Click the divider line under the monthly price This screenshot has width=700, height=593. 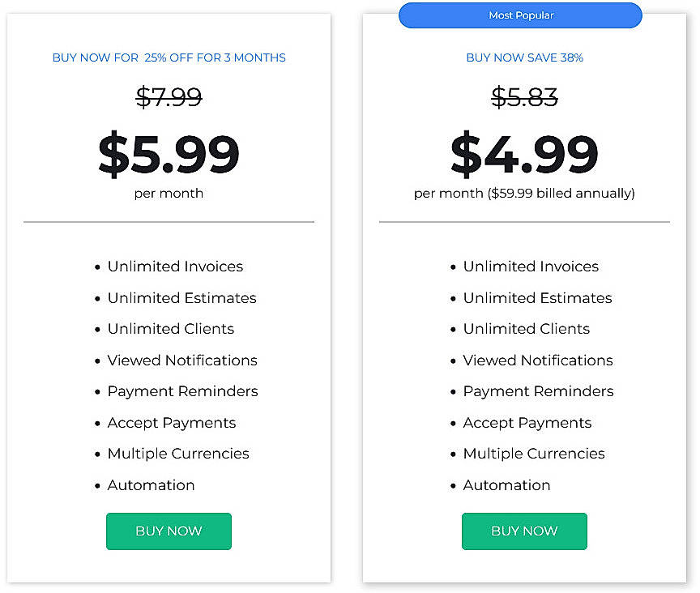169,221
